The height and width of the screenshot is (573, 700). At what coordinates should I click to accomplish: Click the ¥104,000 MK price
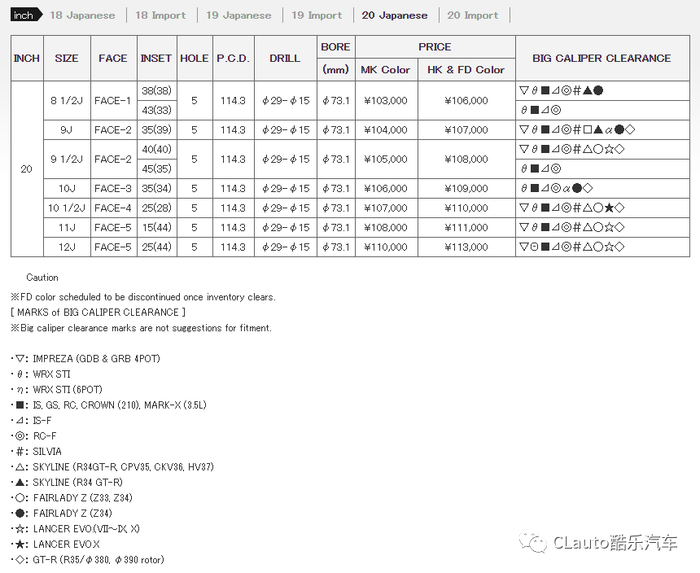click(386, 130)
